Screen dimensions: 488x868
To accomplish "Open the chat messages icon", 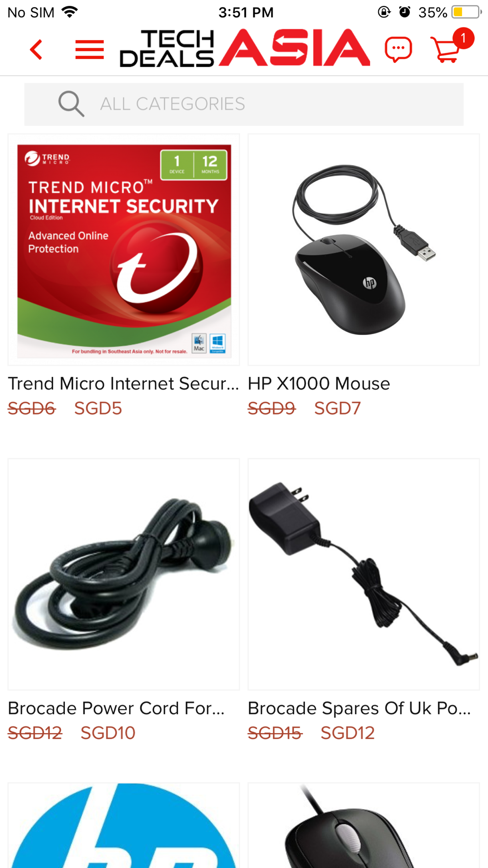I will [x=398, y=50].
